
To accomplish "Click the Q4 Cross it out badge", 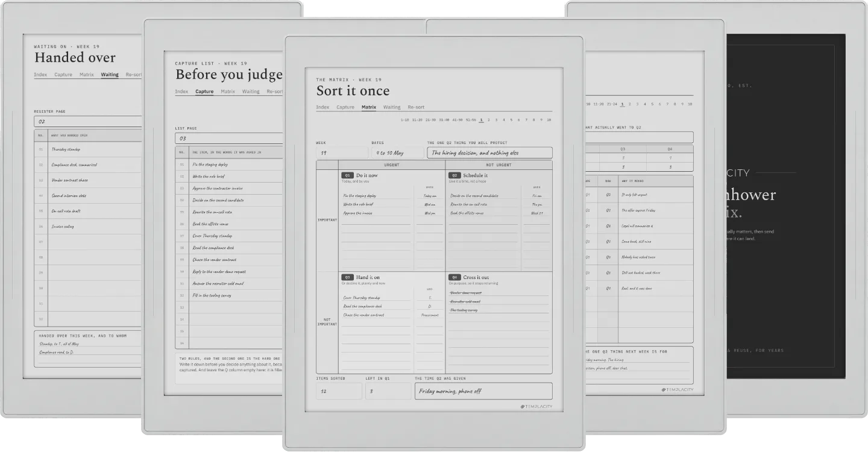I will (x=454, y=277).
